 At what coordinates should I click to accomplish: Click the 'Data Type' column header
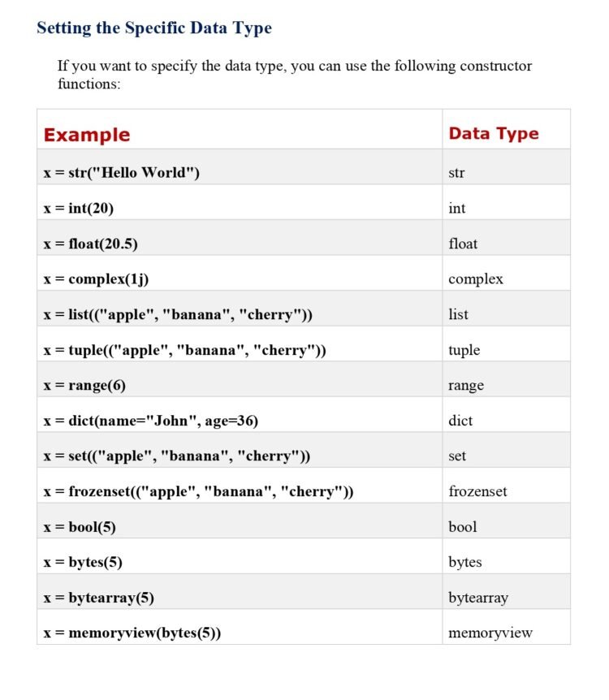(493, 134)
